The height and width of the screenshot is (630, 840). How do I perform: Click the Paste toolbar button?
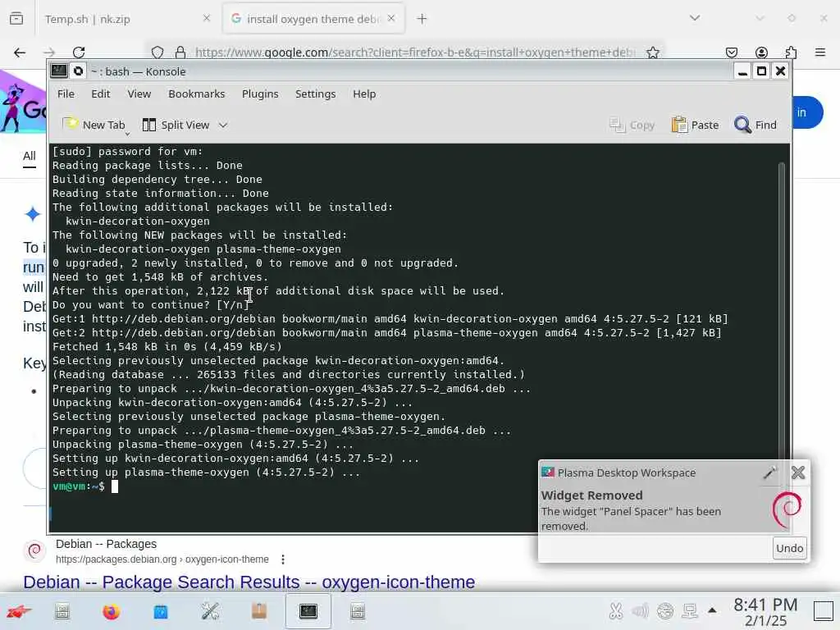(x=696, y=125)
